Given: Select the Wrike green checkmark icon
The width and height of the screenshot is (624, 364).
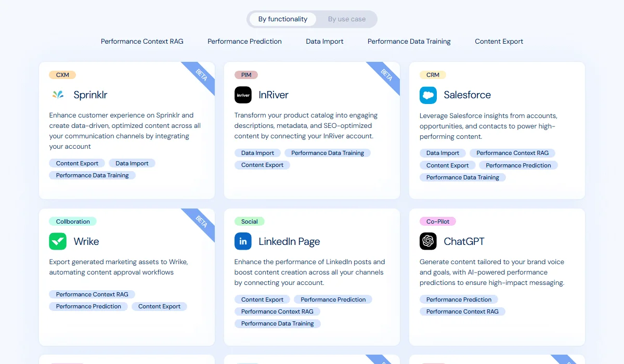Looking at the screenshot, I should [57, 241].
